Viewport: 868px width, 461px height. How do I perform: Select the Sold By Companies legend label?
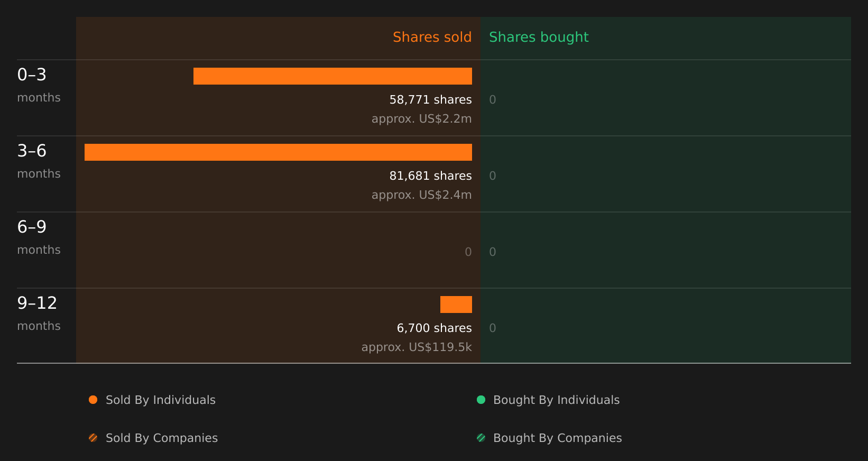(162, 438)
